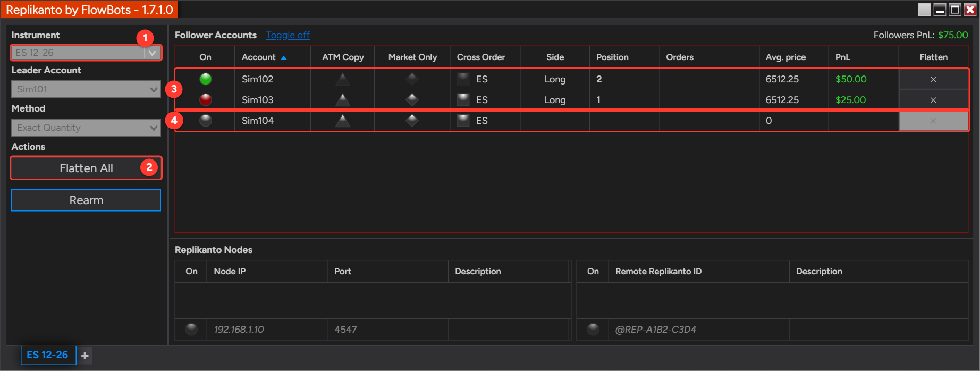Click the Rearm button
Screen dimensions: 980x371
[x=86, y=200]
